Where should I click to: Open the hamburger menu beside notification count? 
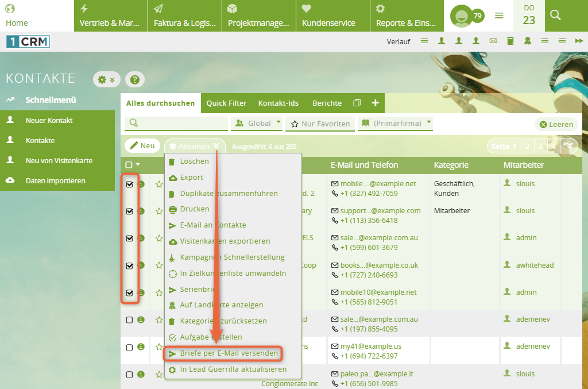499,16
